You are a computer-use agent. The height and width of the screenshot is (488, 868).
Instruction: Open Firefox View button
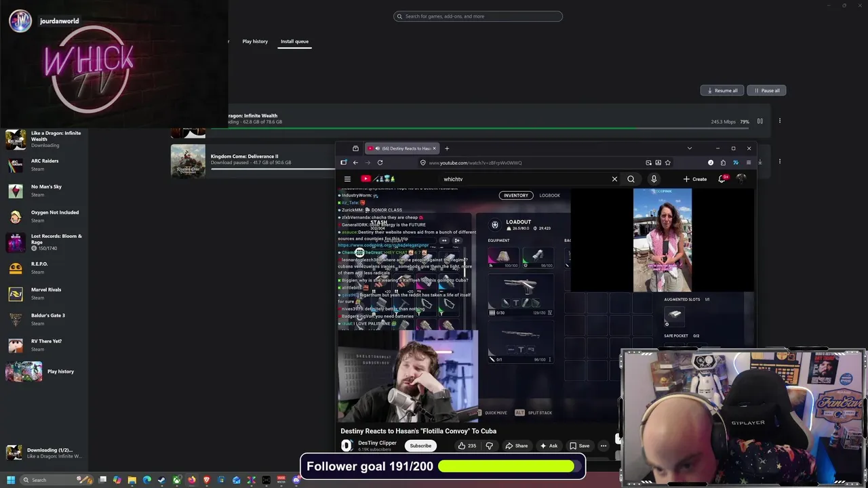tap(355, 148)
